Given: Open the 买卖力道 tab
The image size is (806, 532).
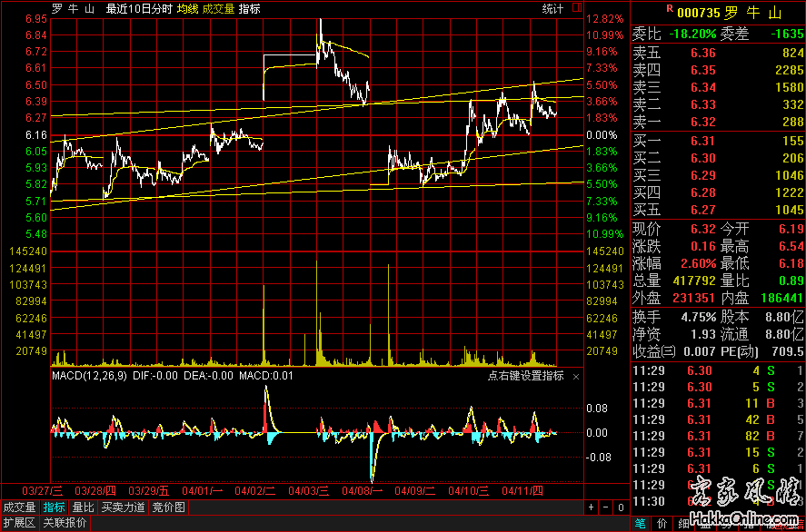Looking at the screenshot, I should pos(123,507).
